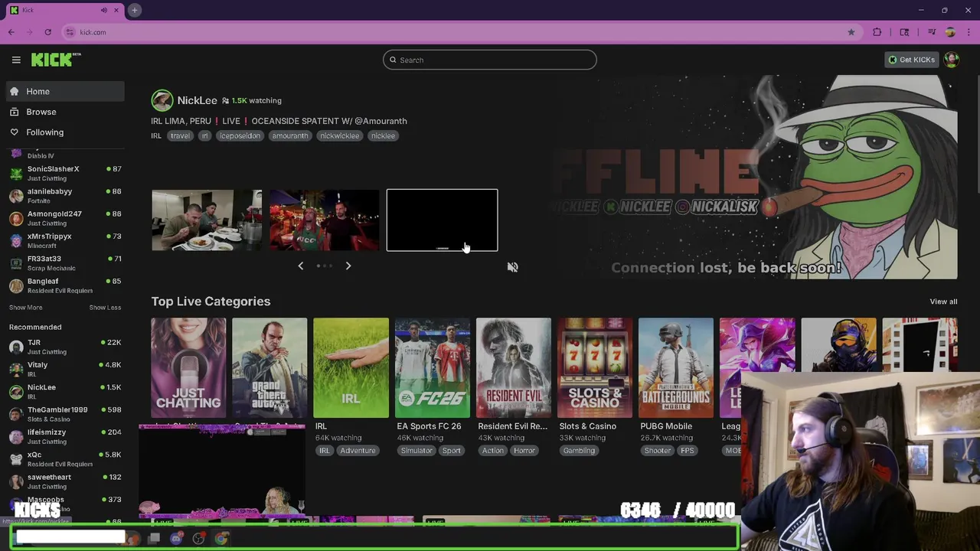Focus the Search field

tap(490, 60)
